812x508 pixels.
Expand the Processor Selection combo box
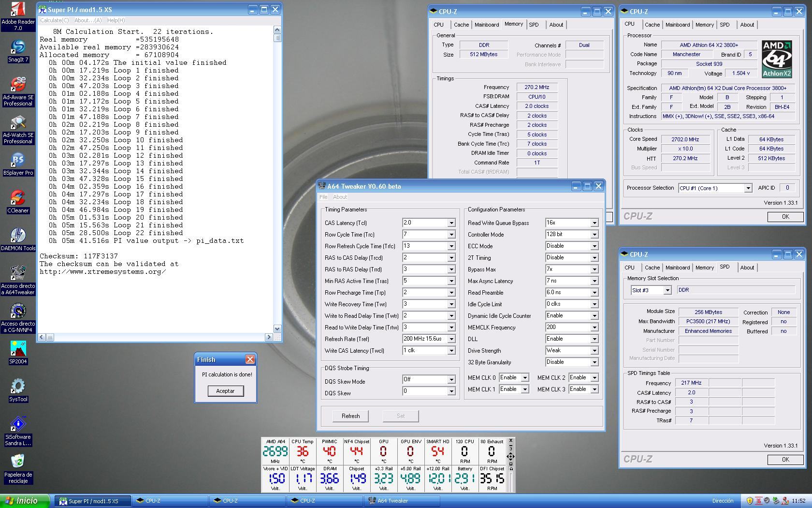748,188
